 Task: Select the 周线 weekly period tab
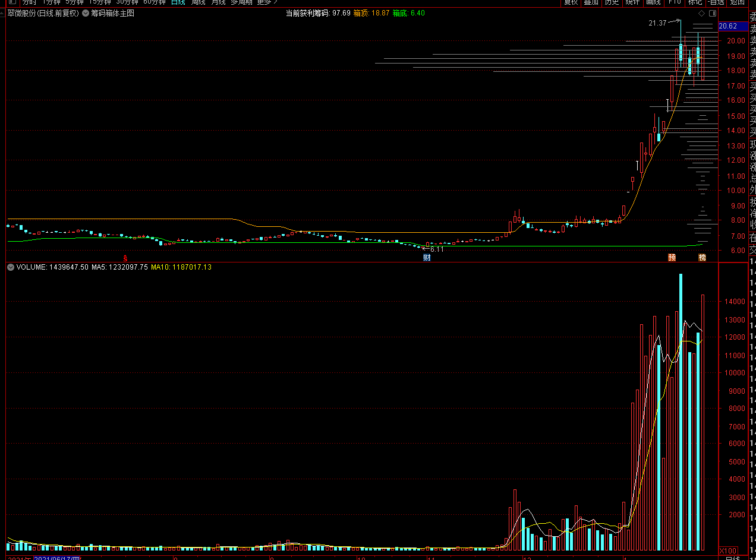[x=199, y=2]
